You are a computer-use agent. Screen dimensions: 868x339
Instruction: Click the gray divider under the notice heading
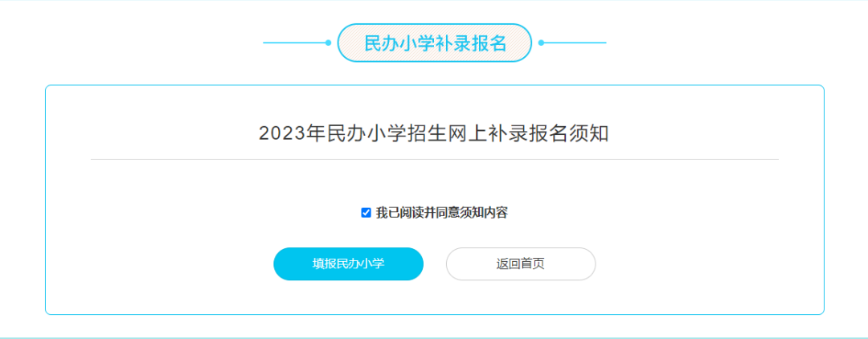(x=434, y=160)
